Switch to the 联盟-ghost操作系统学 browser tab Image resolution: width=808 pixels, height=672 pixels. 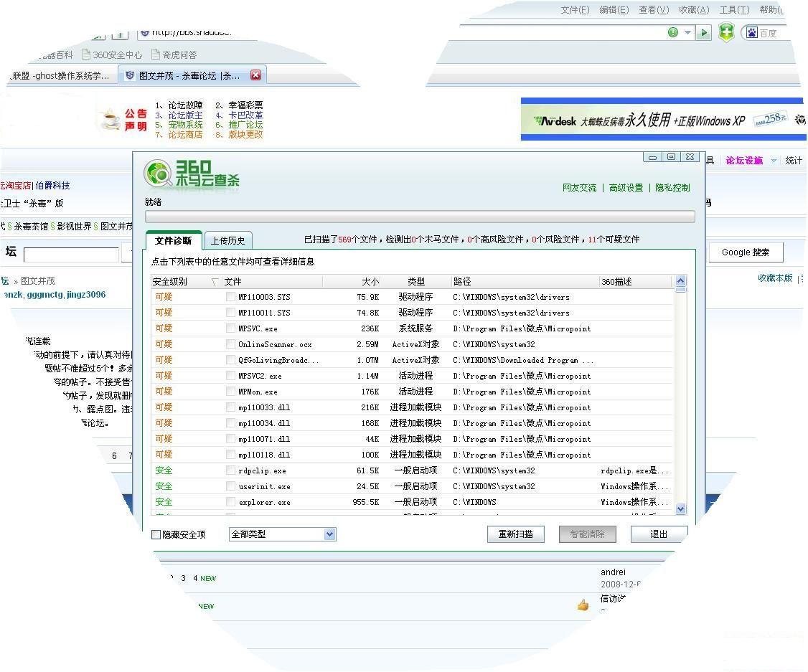click(60, 76)
